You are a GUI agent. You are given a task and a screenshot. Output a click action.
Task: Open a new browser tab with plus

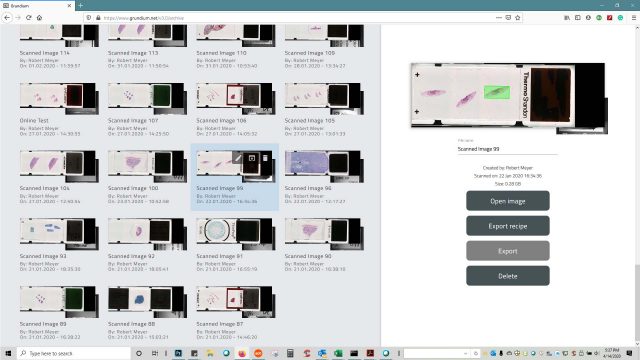click(80, 5)
